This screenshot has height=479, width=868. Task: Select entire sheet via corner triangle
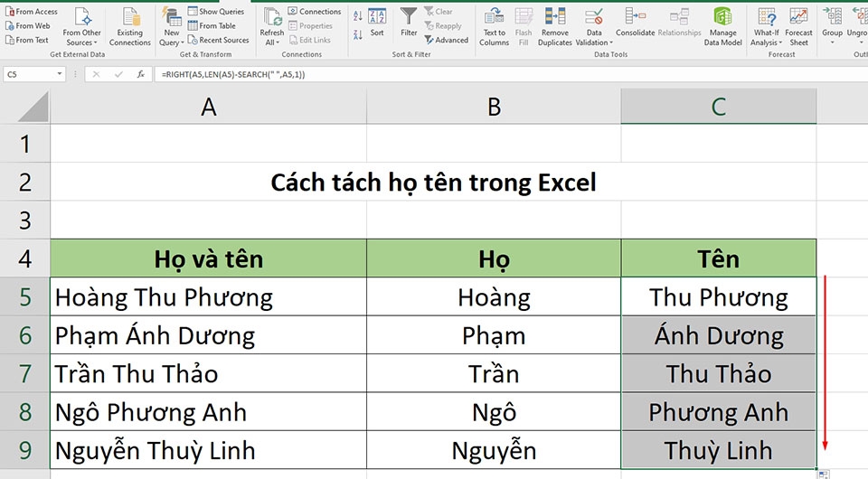[33, 108]
